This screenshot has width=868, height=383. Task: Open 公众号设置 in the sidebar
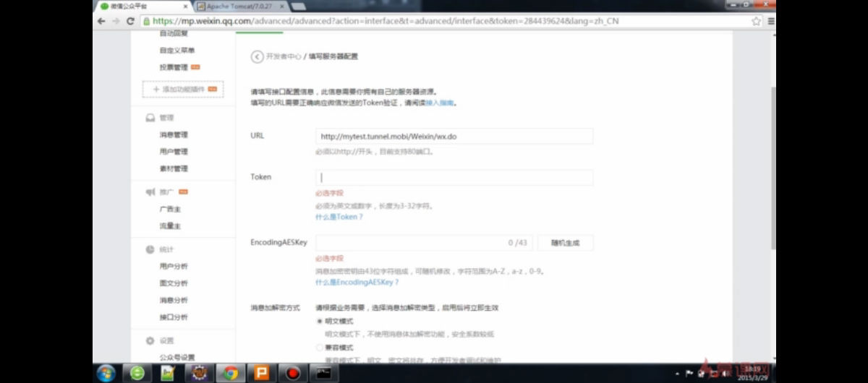pos(177,358)
